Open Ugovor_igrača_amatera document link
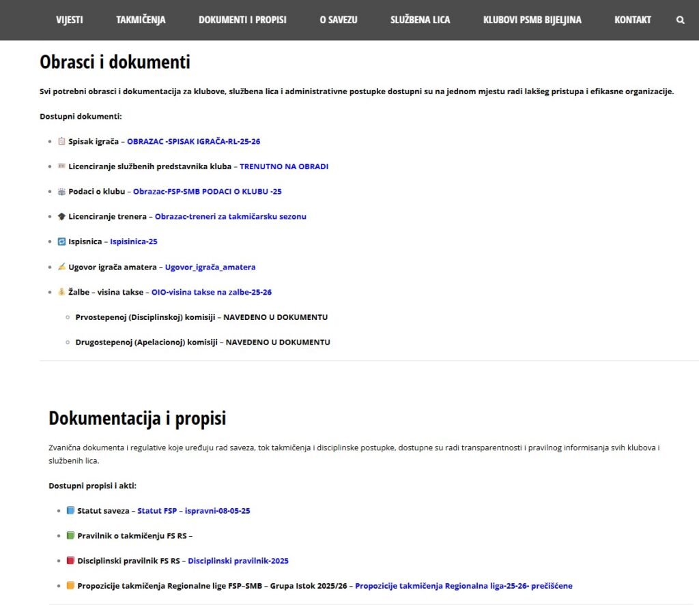The width and height of the screenshot is (699, 616). click(x=210, y=267)
